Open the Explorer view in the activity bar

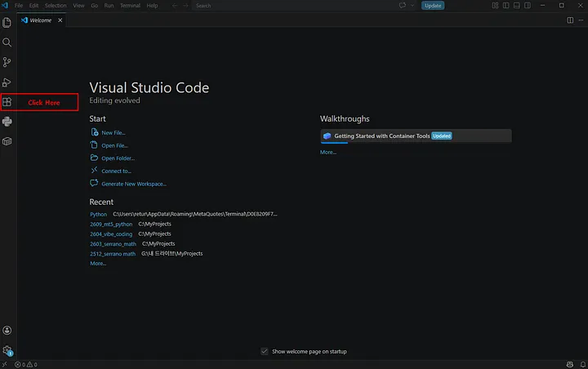click(x=7, y=23)
